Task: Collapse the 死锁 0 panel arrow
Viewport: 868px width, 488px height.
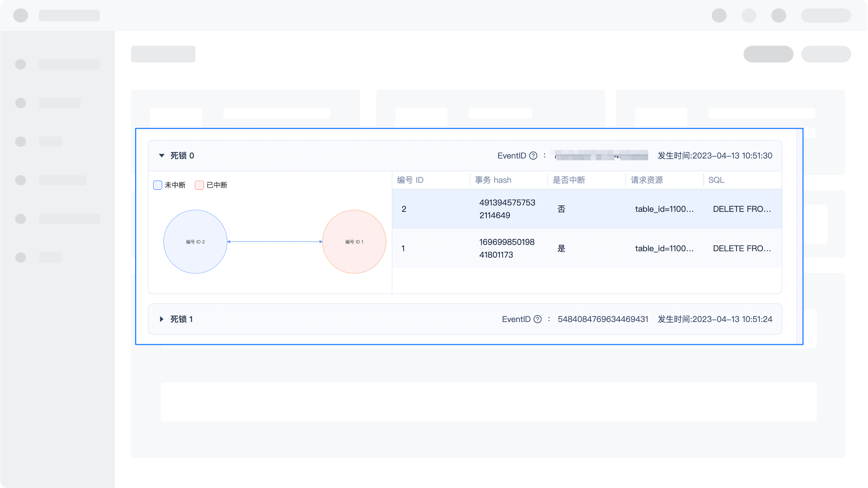Action: click(x=162, y=156)
